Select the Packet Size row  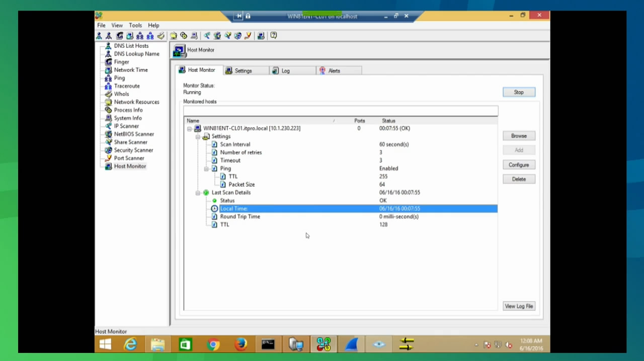[341, 185]
